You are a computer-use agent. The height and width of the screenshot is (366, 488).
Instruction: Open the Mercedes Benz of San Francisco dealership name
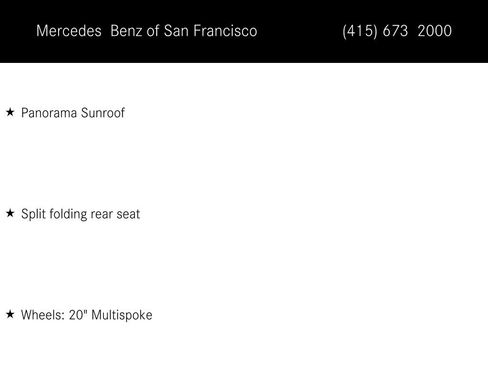click(147, 31)
